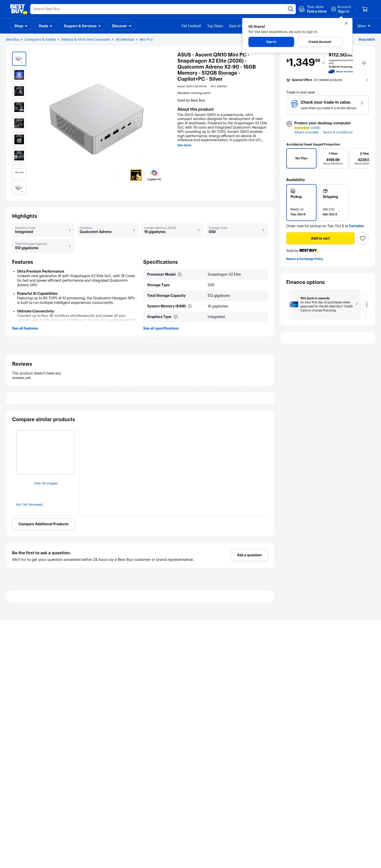Select the No Plan protection option
This screenshot has height=868, width=381.
tap(301, 158)
